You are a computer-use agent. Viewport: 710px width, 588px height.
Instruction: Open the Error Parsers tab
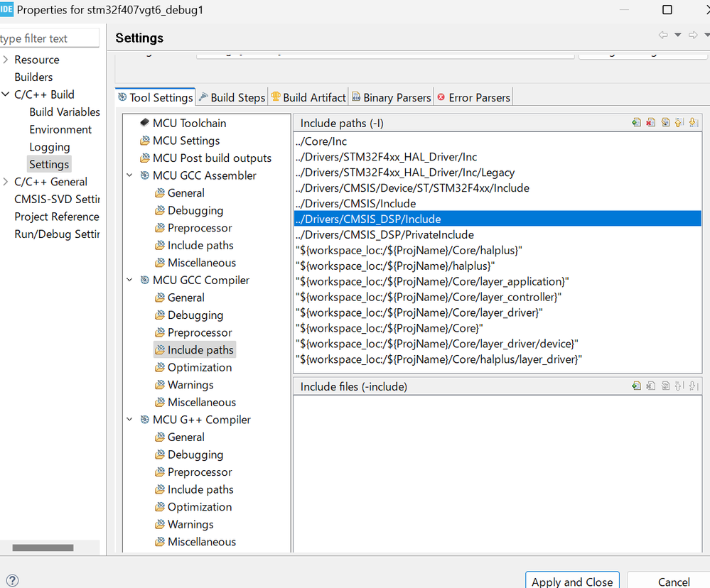pyautogui.click(x=473, y=97)
